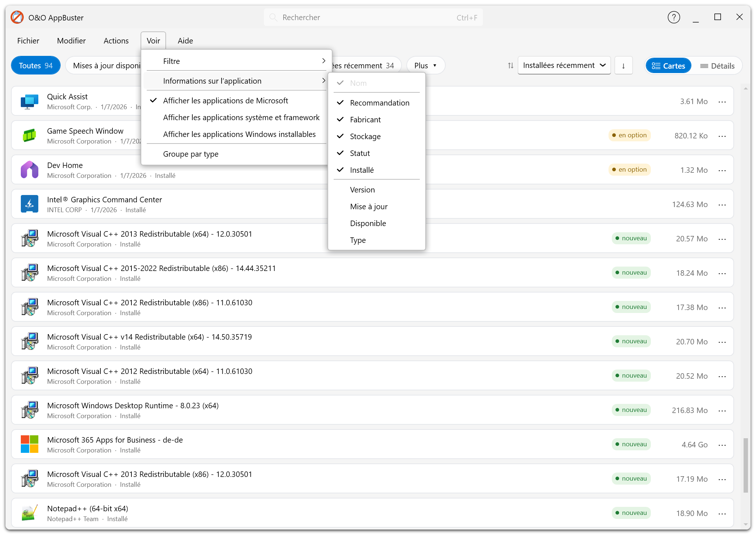Open more options for Microsoft 365 Apps
This screenshot has width=756, height=535.
(x=722, y=445)
